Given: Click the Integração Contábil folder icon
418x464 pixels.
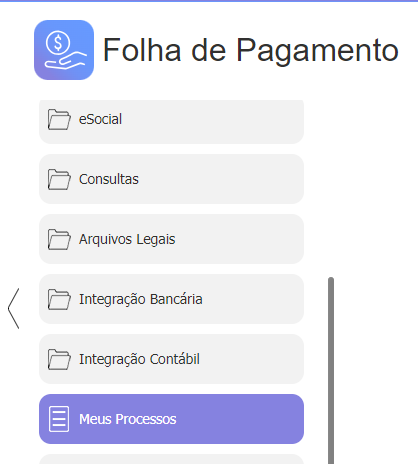Looking at the screenshot, I should [59, 359].
